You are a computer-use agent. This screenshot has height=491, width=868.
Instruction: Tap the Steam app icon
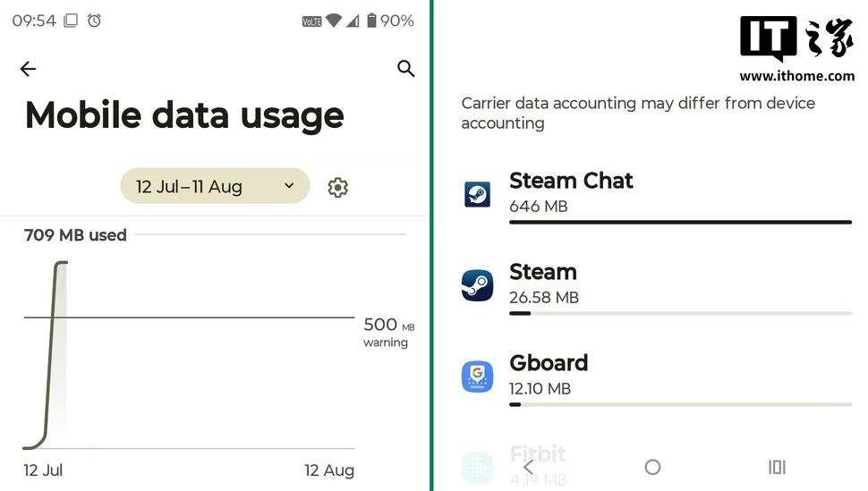click(477, 285)
